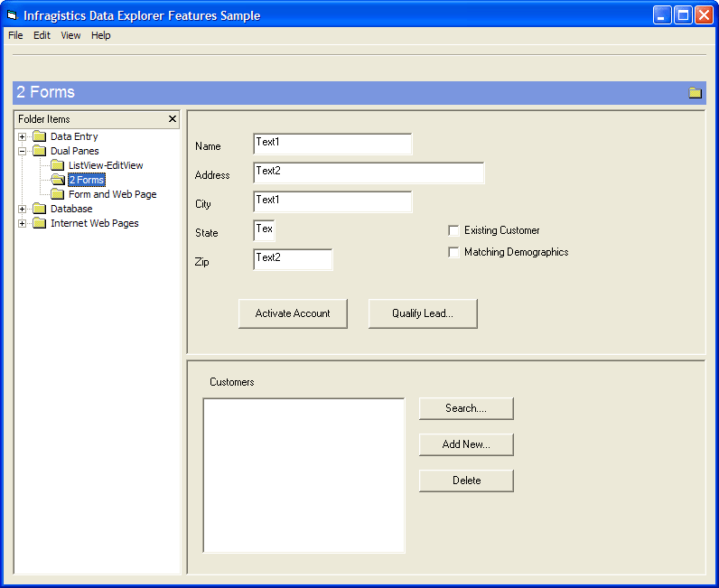Open the File menu
Image resolution: width=719 pixels, height=588 pixels.
15,35
